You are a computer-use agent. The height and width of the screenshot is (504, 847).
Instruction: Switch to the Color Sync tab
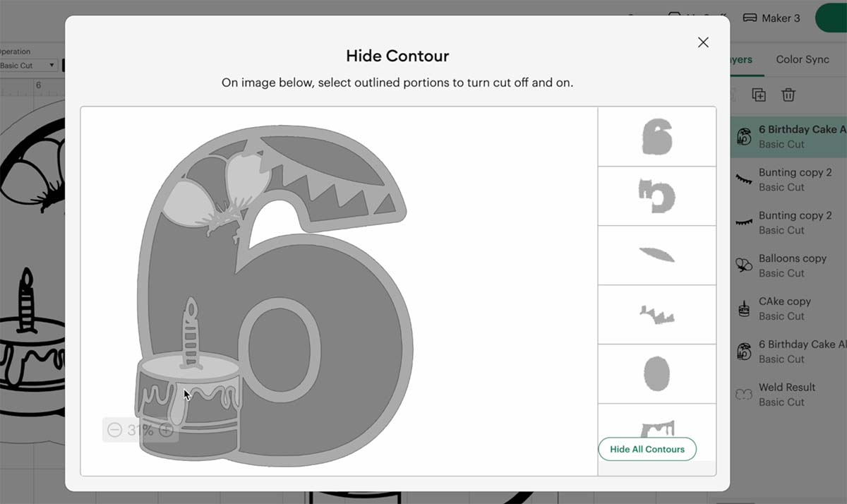click(803, 59)
